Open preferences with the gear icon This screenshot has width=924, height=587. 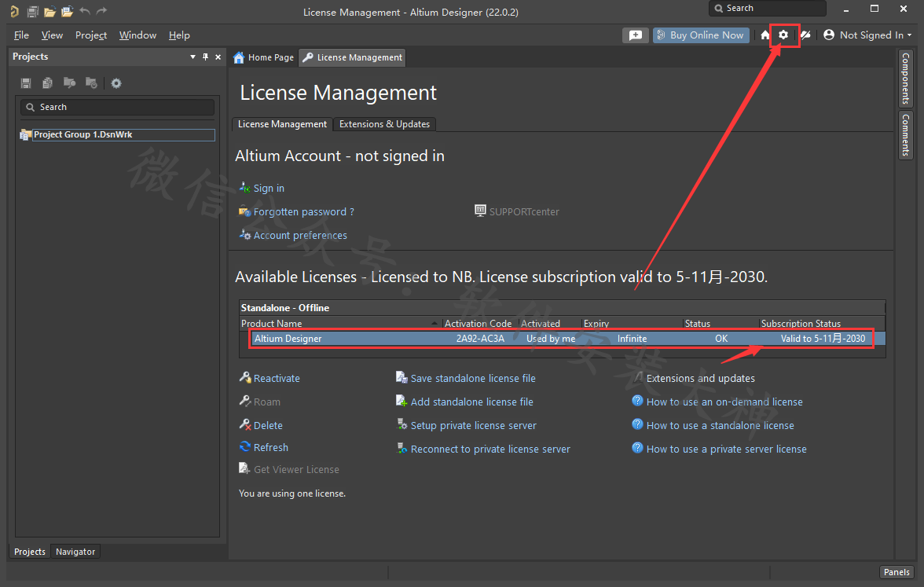783,35
